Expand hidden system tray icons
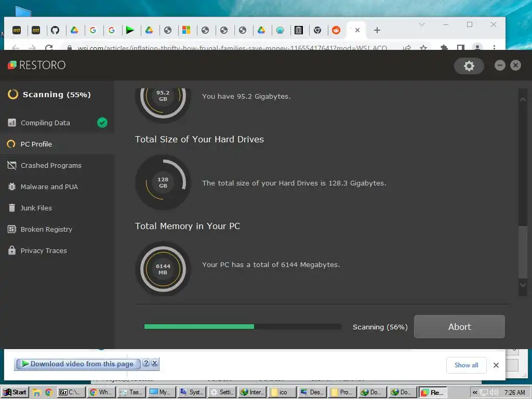This screenshot has width=532, height=399. coord(475,393)
